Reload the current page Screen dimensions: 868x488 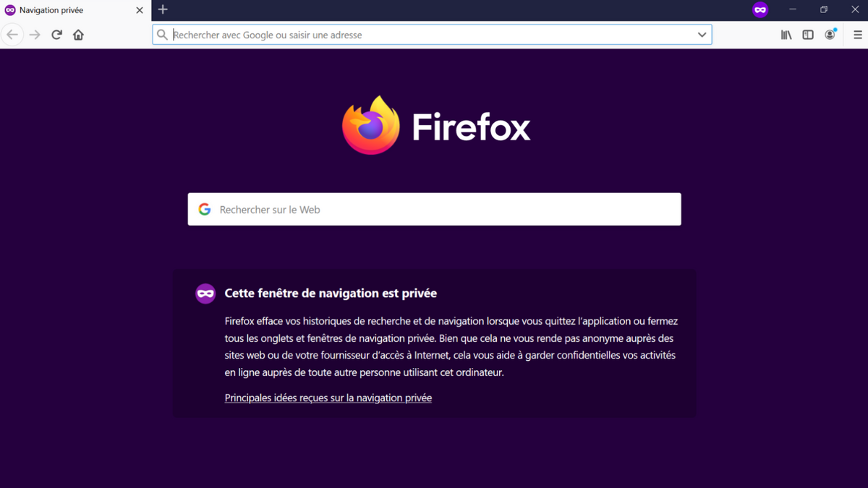(56, 35)
